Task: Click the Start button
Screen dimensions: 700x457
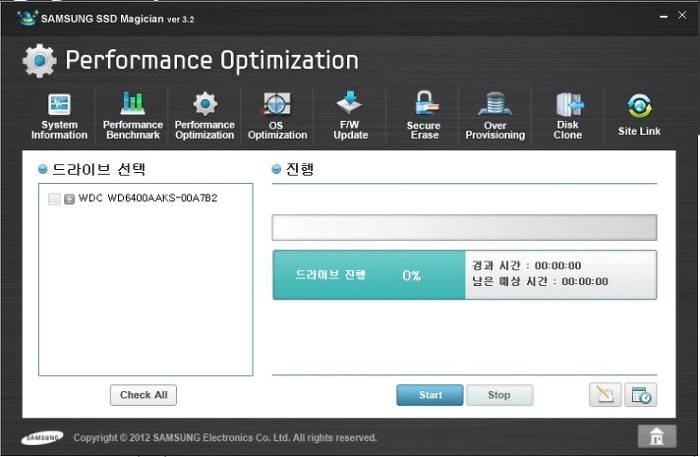Action: [x=430, y=395]
